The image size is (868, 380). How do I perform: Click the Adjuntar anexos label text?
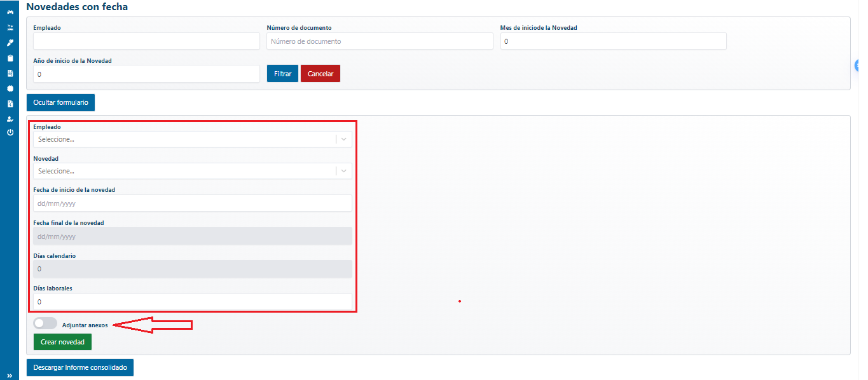[85, 325]
